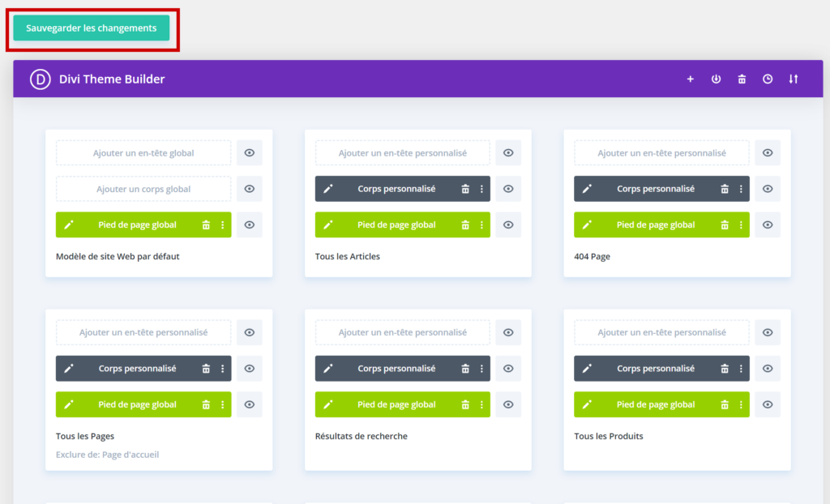Open footer options in Tous les Pages
Image resolution: width=830 pixels, height=504 pixels.
[x=222, y=404]
